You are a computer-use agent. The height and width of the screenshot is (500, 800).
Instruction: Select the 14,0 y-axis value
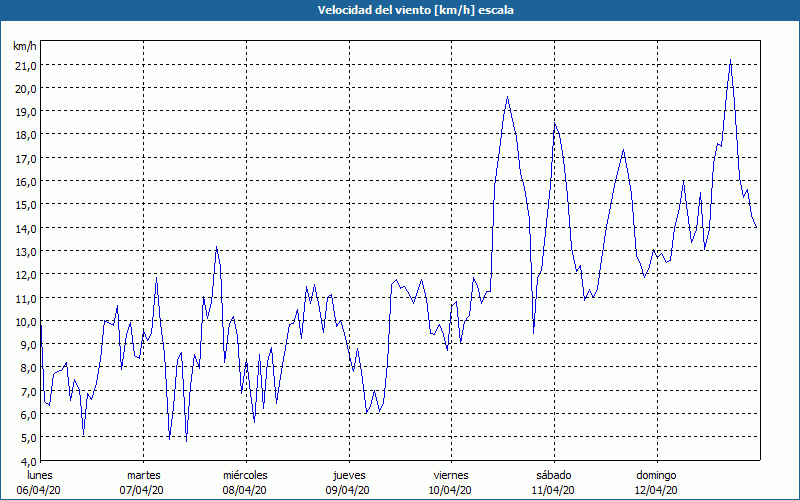pyautogui.click(x=26, y=229)
